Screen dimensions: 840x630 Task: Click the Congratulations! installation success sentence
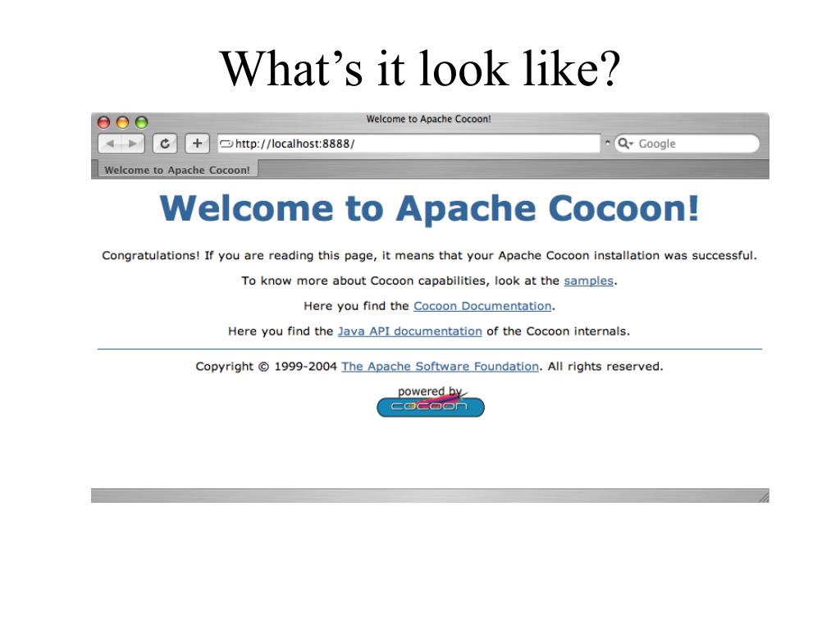coord(429,256)
